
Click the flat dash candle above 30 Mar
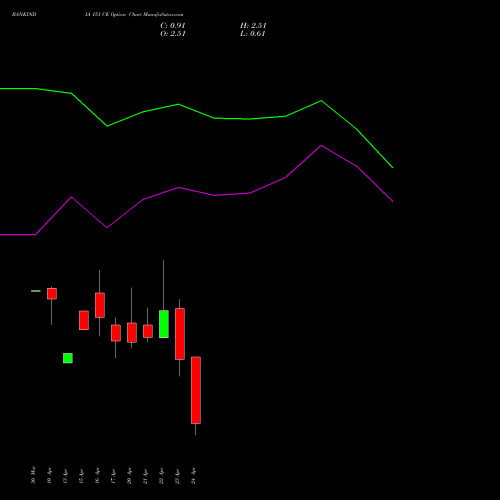point(36,291)
